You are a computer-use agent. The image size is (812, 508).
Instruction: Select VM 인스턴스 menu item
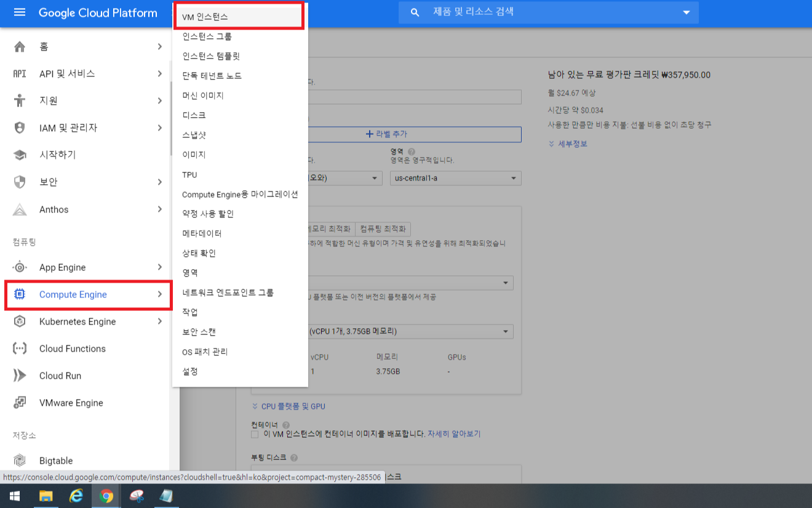click(240, 17)
